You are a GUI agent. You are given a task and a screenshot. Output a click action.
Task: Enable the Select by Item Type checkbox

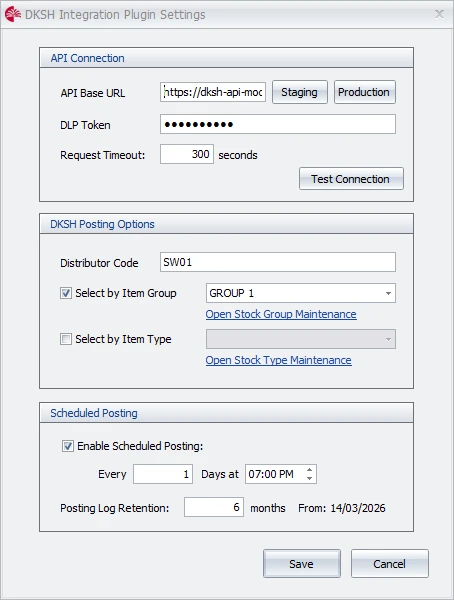(x=66, y=339)
